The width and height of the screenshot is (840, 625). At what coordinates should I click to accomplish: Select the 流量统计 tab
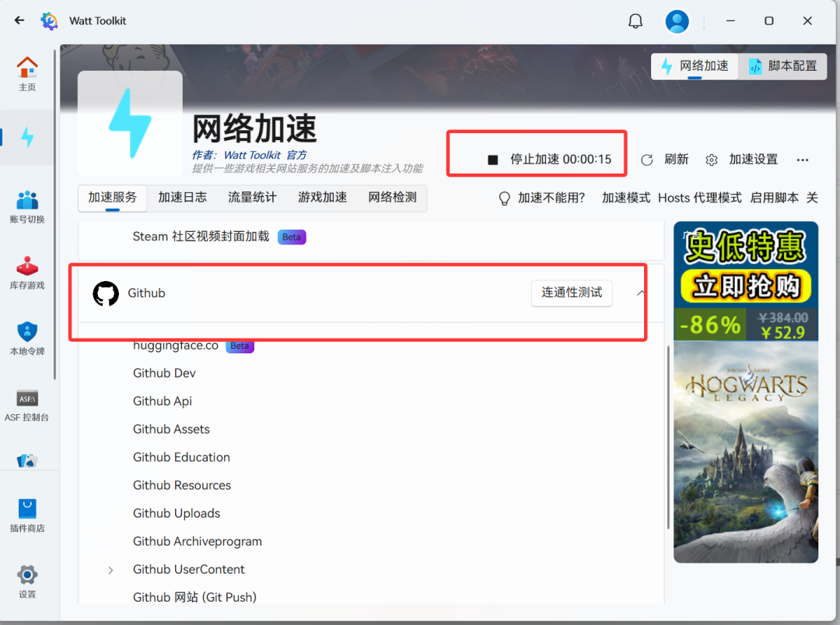[252, 197]
